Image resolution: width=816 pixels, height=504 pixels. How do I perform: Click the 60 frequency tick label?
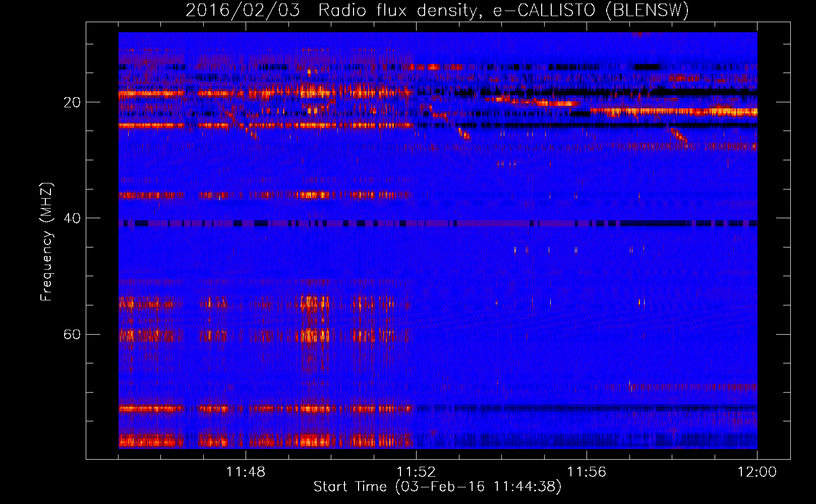(x=72, y=334)
